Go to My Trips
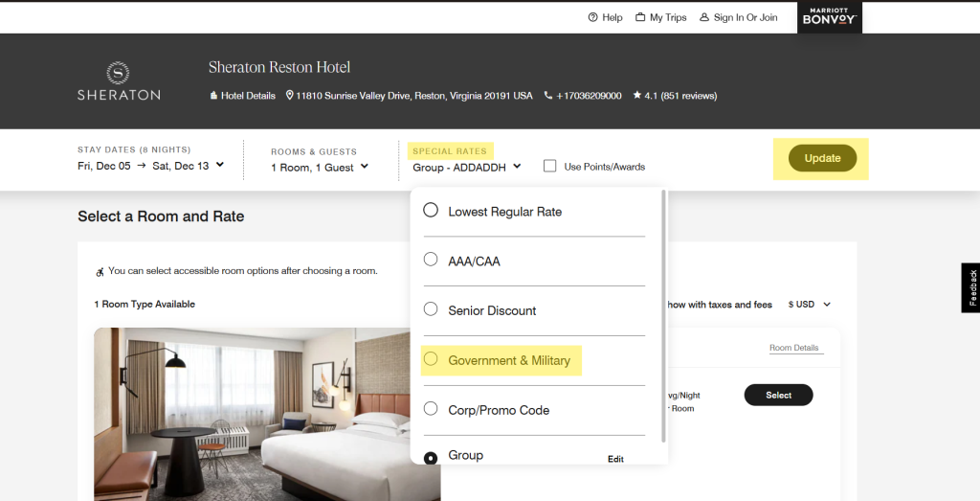This screenshot has width=980, height=501. tap(668, 17)
